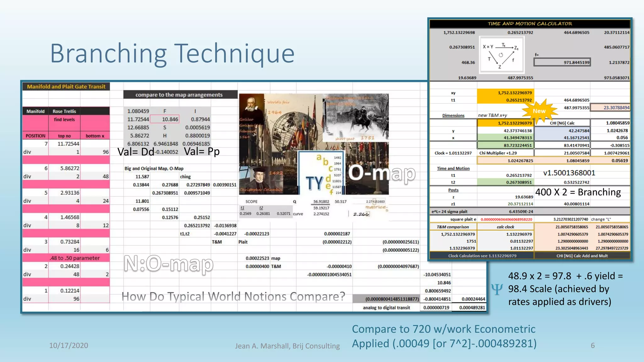
Task: Select the Manifold and Plait Gate Transit header
Action: coord(66,86)
